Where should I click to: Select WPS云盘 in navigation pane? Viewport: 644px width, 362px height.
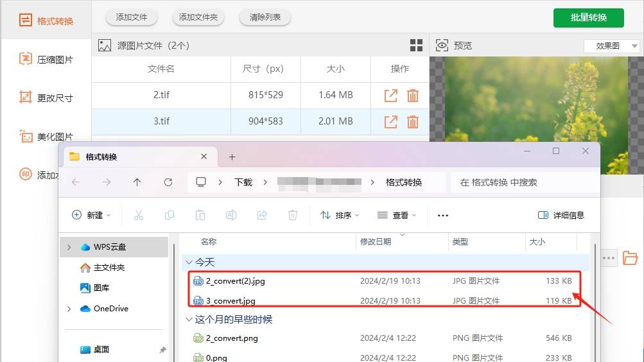pyautogui.click(x=114, y=247)
